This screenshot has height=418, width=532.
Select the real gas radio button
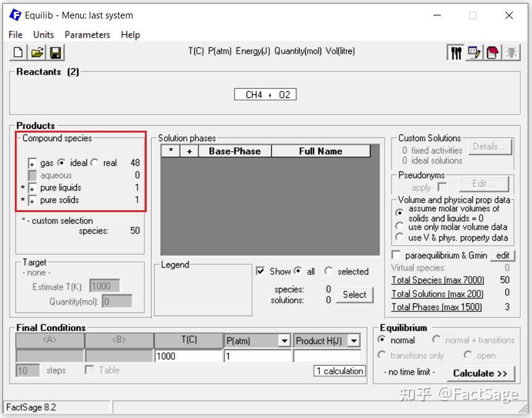(94, 163)
